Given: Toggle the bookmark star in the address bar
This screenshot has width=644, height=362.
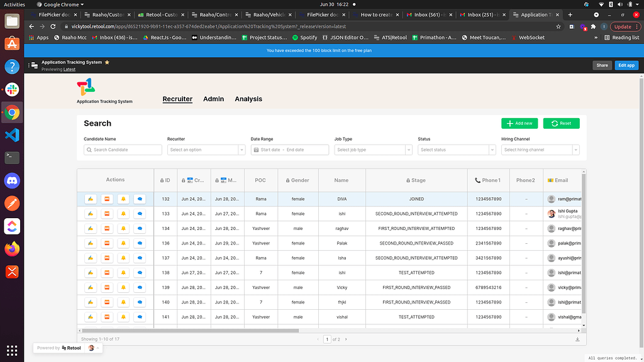Looking at the screenshot, I should coord(557,26).
